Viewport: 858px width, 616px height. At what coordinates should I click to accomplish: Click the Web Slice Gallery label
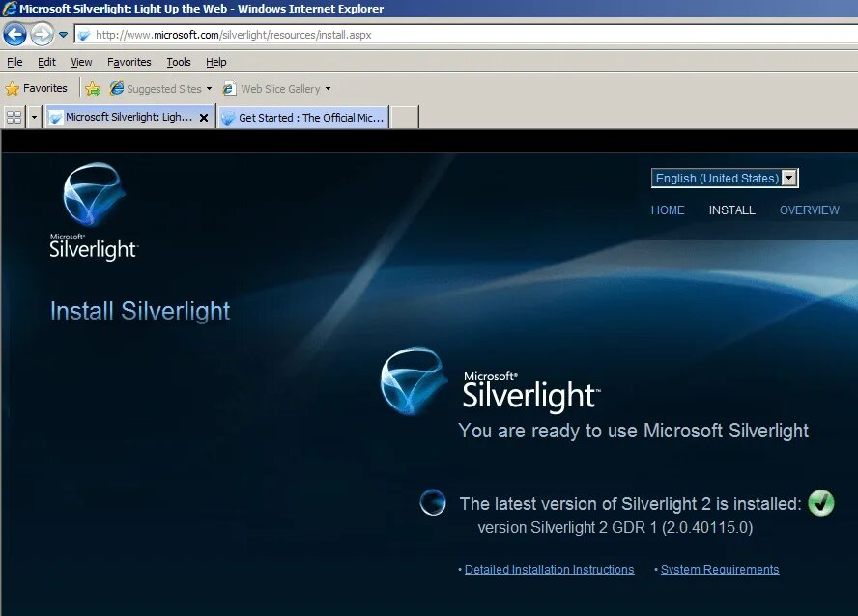280,89
